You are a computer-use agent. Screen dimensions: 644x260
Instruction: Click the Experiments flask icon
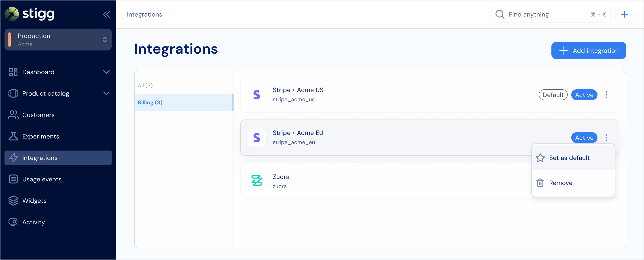pos(13,136)
